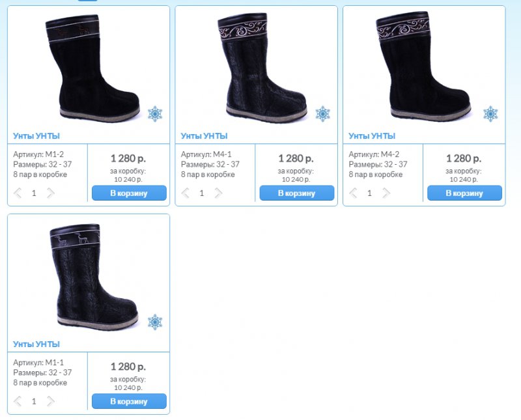The height and width of the screenshot is (420, 521).
Task: View the M1-2 boot product image
Action: pyautogui.click(x=92, y=68)
